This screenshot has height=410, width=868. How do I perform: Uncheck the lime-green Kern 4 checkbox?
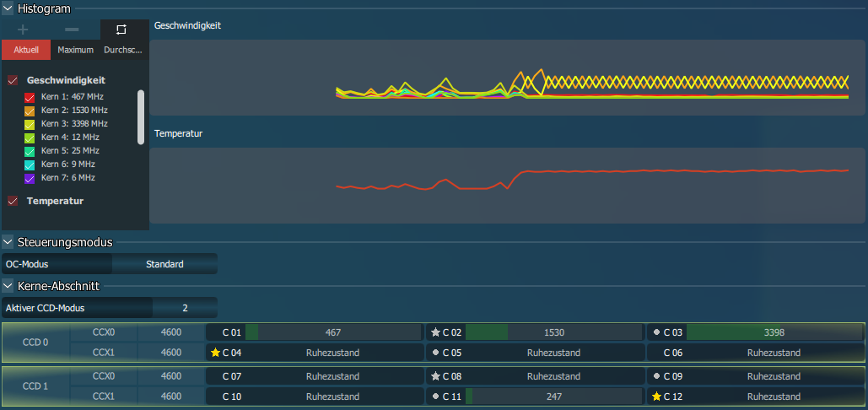30,138
